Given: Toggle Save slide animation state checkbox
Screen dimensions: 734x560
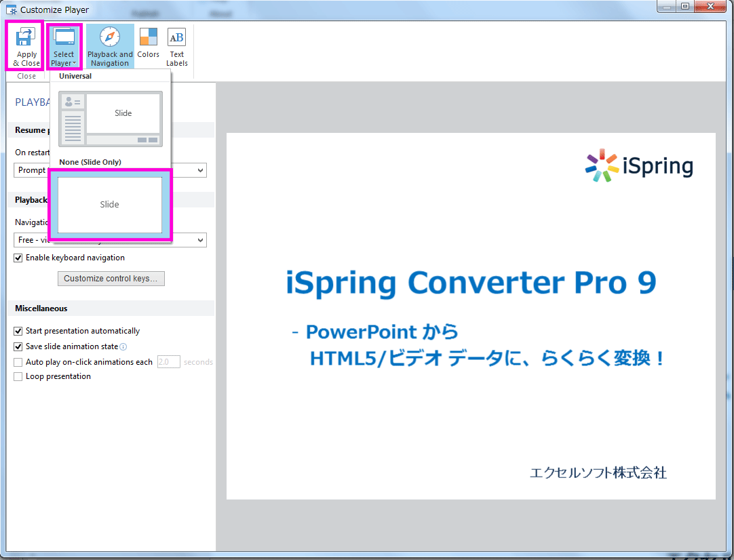Looking at the screenshot, I should pos(18,346).
